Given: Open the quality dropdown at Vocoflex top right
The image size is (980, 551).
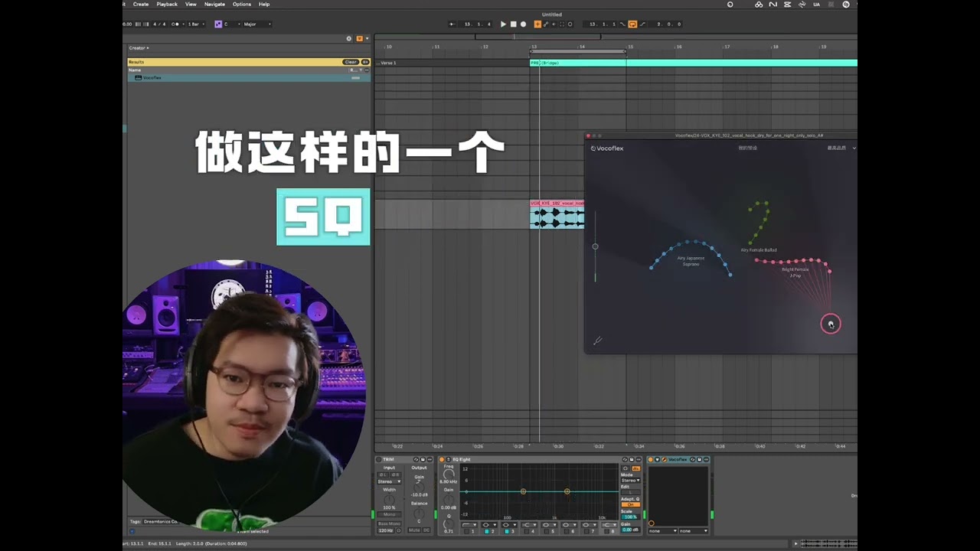Looking at the screenshot, I should click(841, 148).
